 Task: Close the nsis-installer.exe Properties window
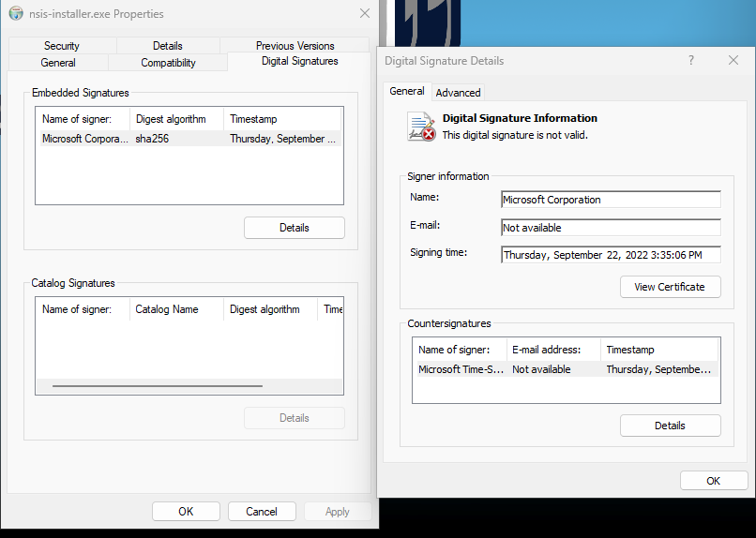point(365,13)
